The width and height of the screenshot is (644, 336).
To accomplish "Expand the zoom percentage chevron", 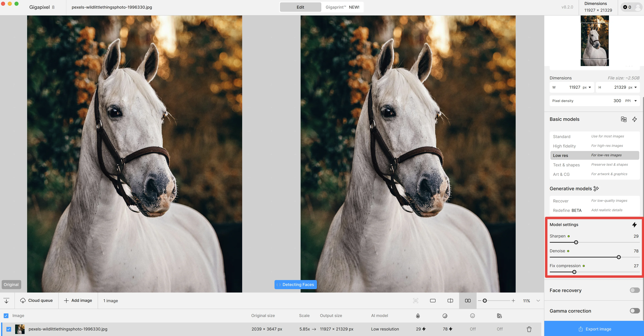I will (538, 300).
